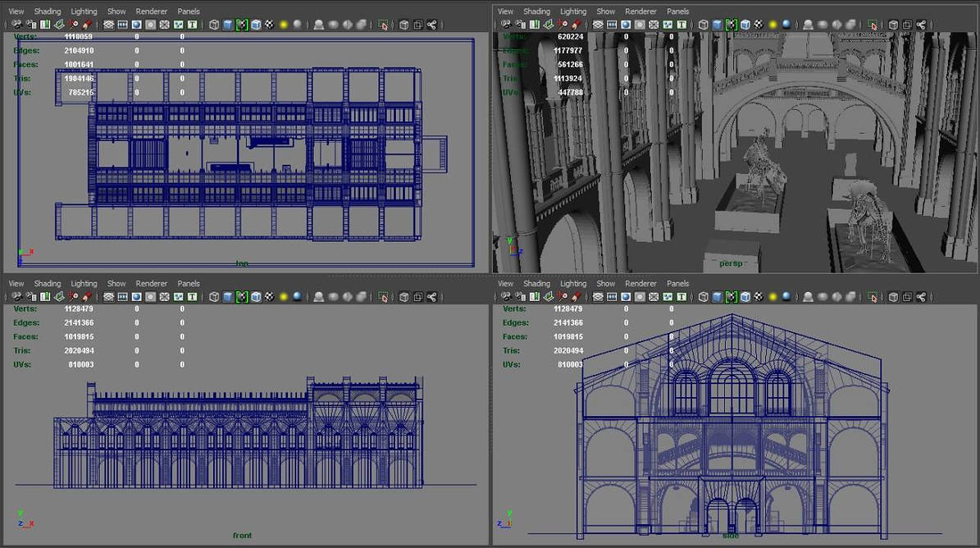Screen dimensions: 980x548
Task: Open Show menu in persp panel
Action: (605, 11)
